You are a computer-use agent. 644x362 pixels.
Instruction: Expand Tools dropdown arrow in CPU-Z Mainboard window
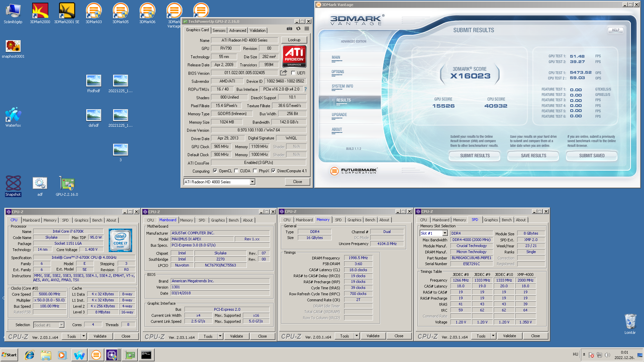pos(220,336)
